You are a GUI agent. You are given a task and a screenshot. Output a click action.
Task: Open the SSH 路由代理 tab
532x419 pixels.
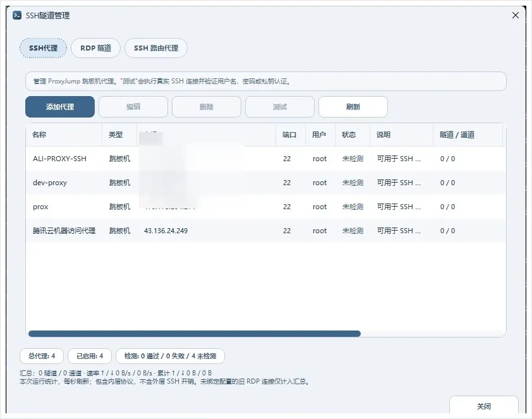click(156, 48)
